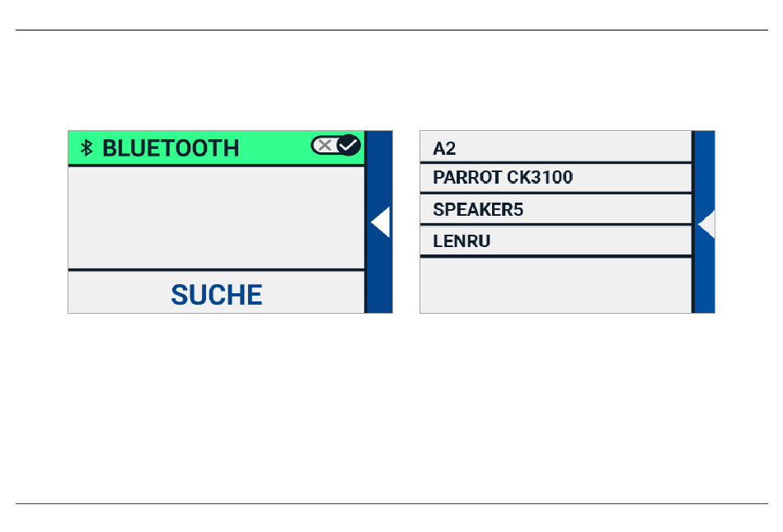Pick the LENRU device from the list
The height and width of the screenshot is (532, 783).
556,241
